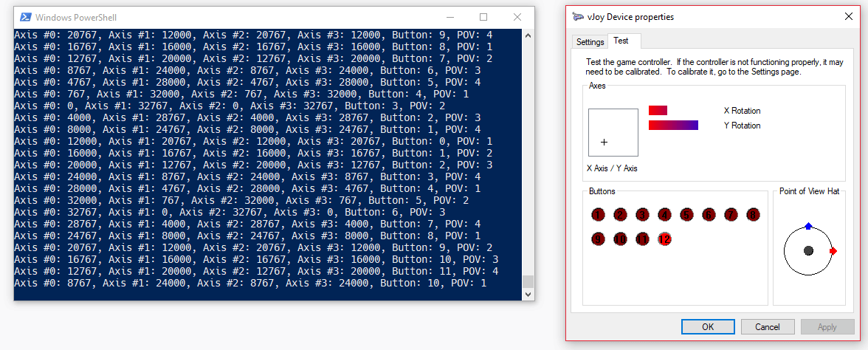The image size is (868, 350).
Task: Click joystick test button 9 indicator
Action: point(599,239)
